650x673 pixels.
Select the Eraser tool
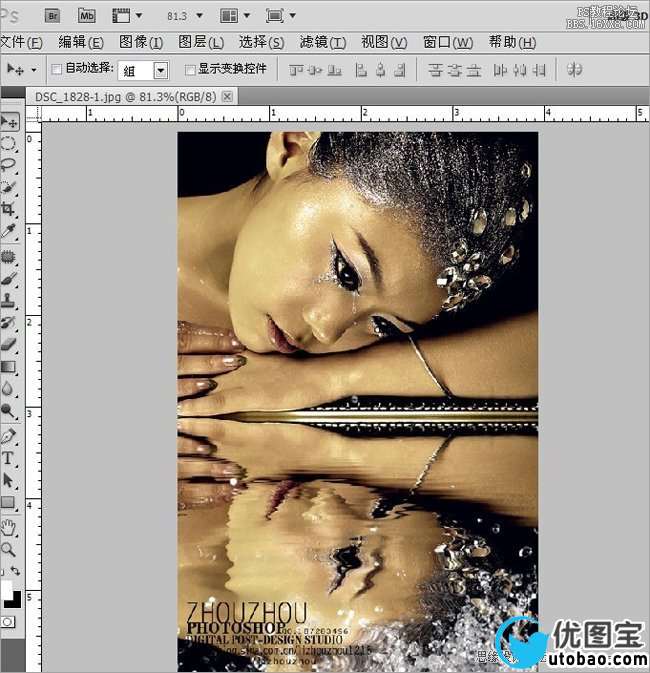click(9, 344)
